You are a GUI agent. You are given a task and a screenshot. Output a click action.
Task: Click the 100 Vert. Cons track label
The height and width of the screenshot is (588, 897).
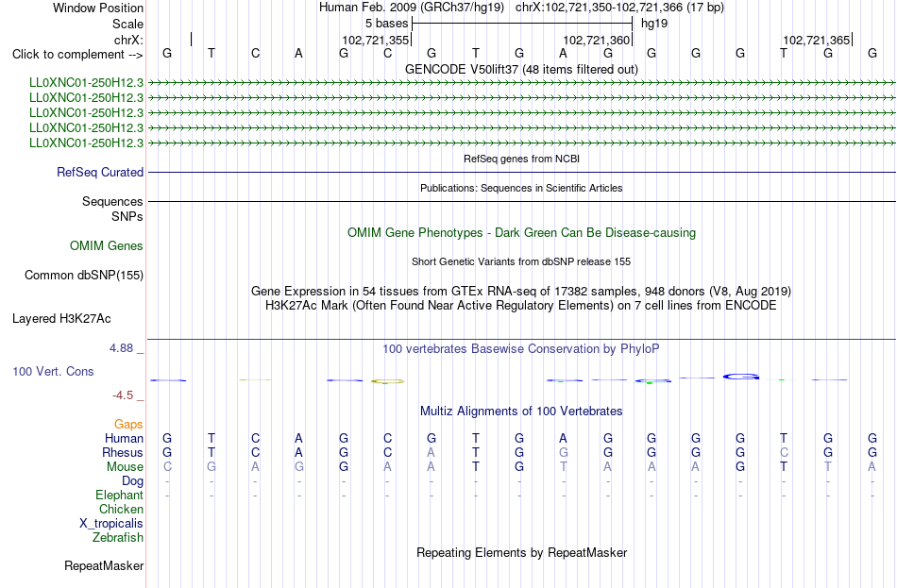coord(53,371)
